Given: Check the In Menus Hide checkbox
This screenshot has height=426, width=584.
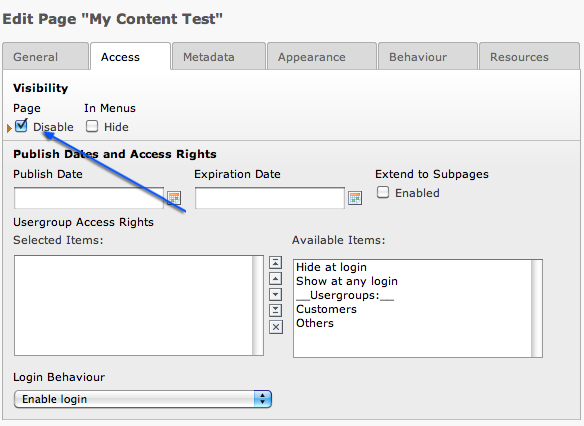Looking at the screenshot, I should click(x=92, y=126).
